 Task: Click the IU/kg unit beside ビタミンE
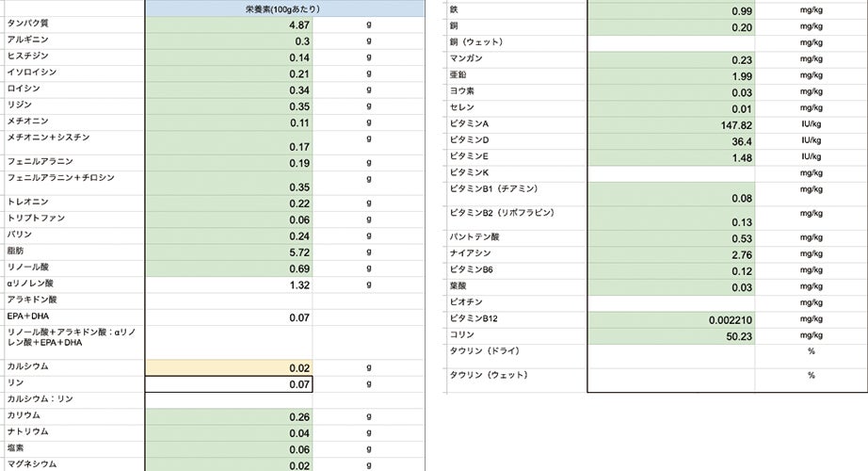point(810,157)
